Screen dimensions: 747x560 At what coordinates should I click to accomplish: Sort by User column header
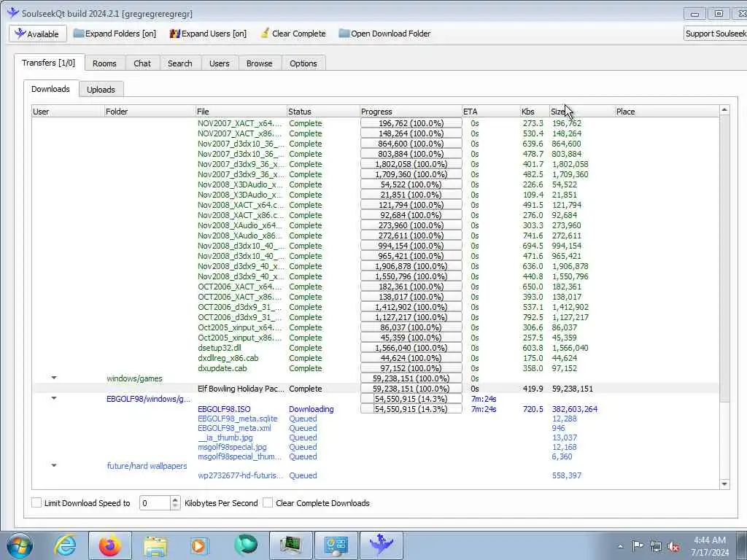[x=68, y=112]
